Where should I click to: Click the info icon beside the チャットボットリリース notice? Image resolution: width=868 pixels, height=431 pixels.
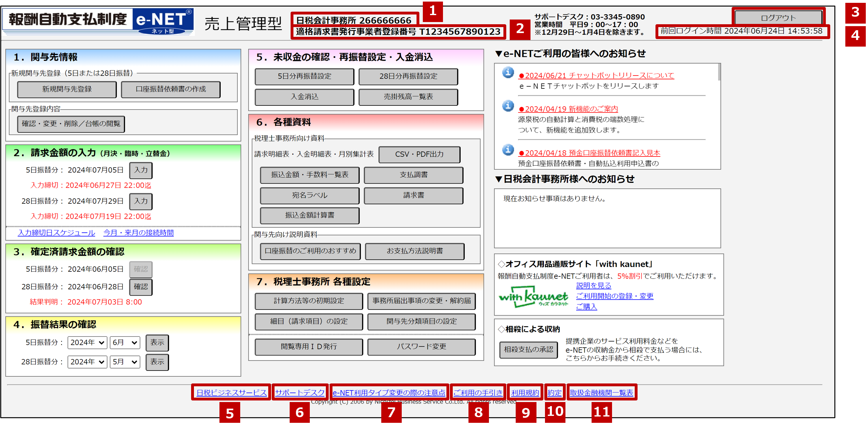point(508,72)
